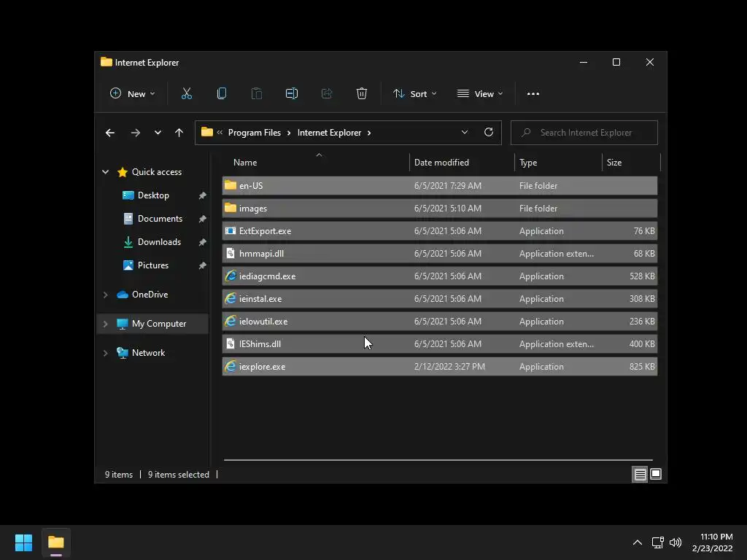The image size is (747, 560).
Task: Click the iexplore.exe application icon
Action: [231, 366]
